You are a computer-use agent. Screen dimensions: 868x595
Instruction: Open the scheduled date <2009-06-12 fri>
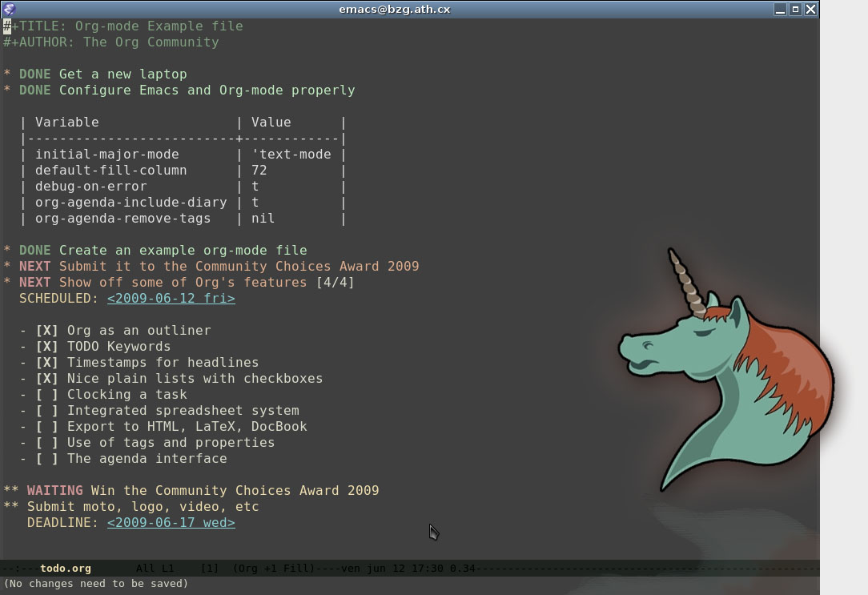[x=171, y=299]
